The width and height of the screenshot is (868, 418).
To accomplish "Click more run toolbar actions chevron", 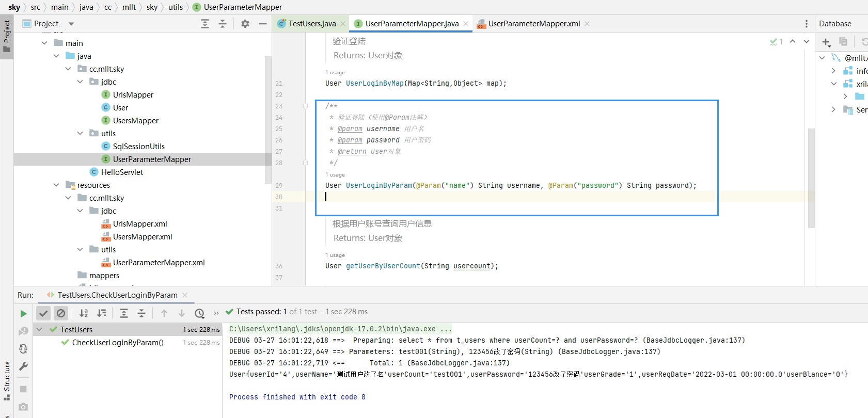I will [x=216, y=313].
